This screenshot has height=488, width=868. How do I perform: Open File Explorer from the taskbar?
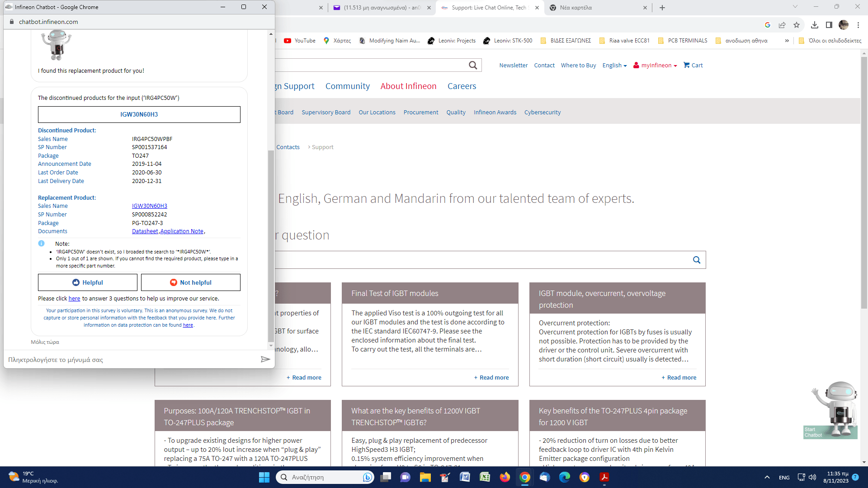pos(425,477)
